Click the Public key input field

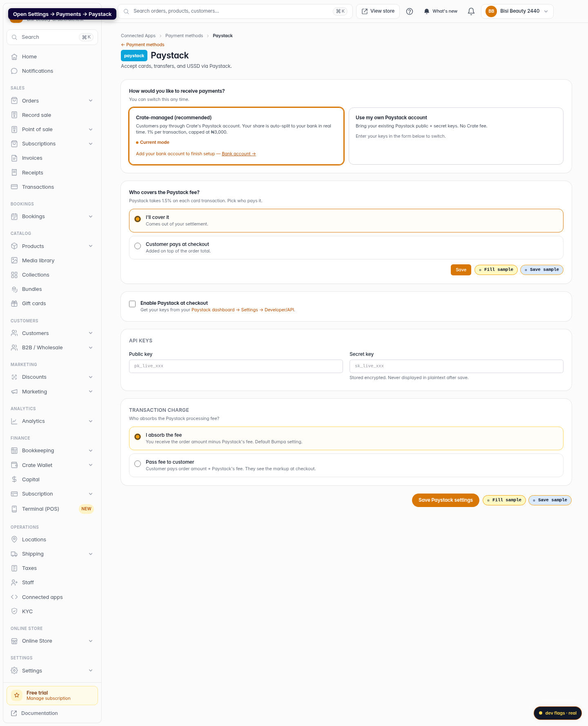point(236,366)
